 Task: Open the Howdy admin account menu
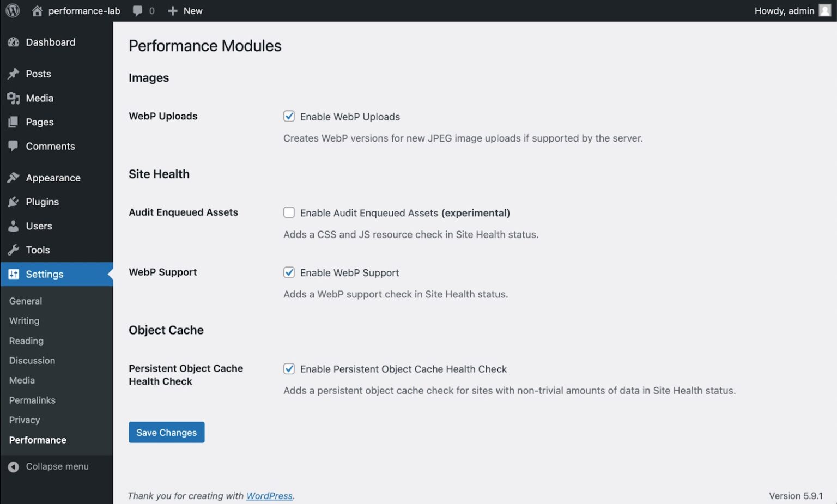[x=785, y=10]
